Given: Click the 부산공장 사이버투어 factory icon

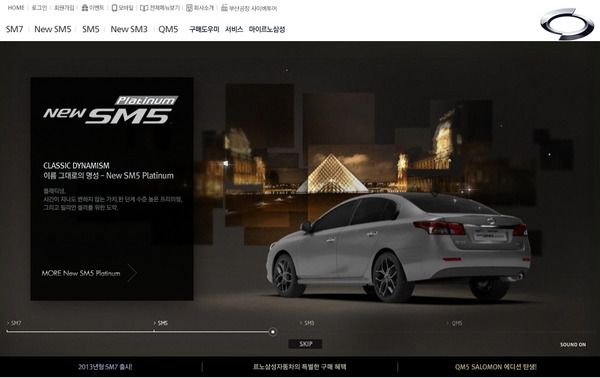Looking at the screenshot, I should [224, 8].
